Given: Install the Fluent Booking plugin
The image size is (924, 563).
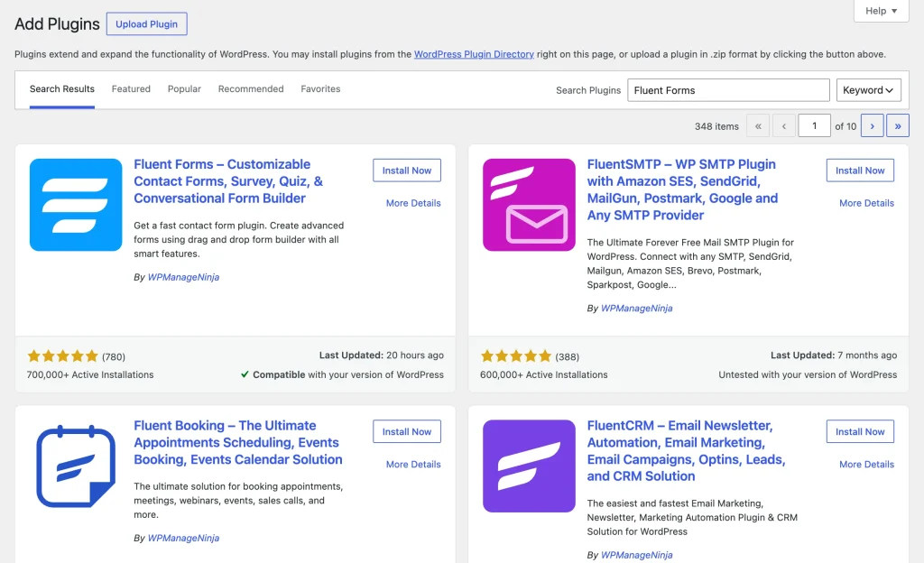Looking at the screenshot, I should [407, 431].
